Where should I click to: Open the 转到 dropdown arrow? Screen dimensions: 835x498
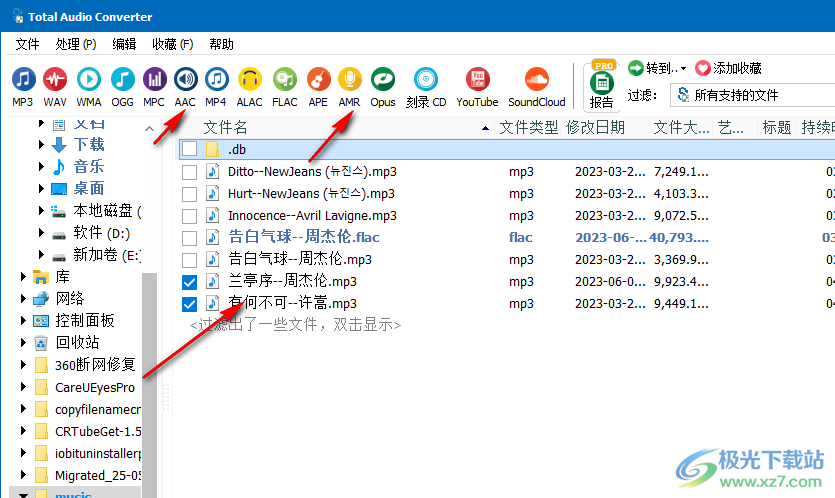click(x=683, y=68)
